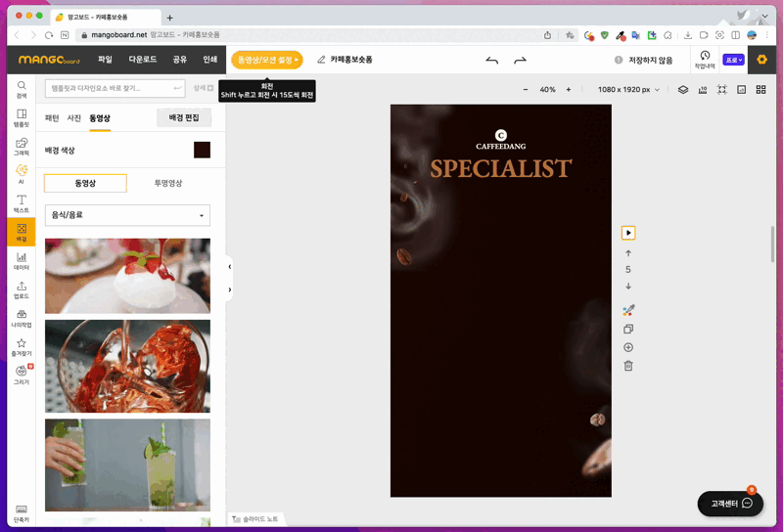Open the 파일 menu

point(105,60)
